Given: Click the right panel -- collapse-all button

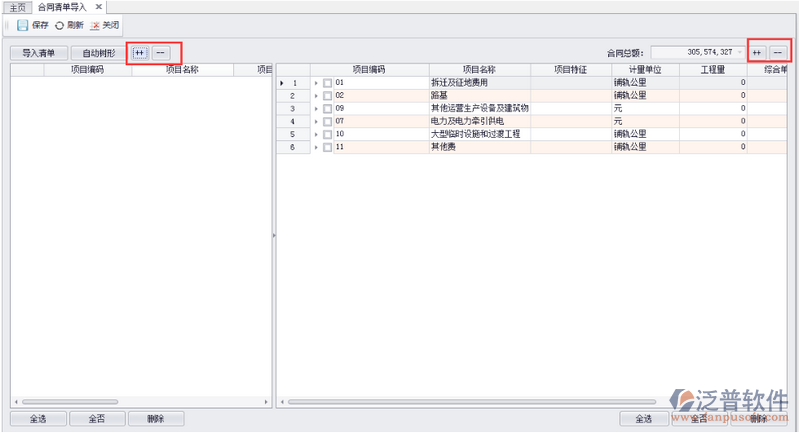Looking at the screenshot, I should tap(778, 52).
